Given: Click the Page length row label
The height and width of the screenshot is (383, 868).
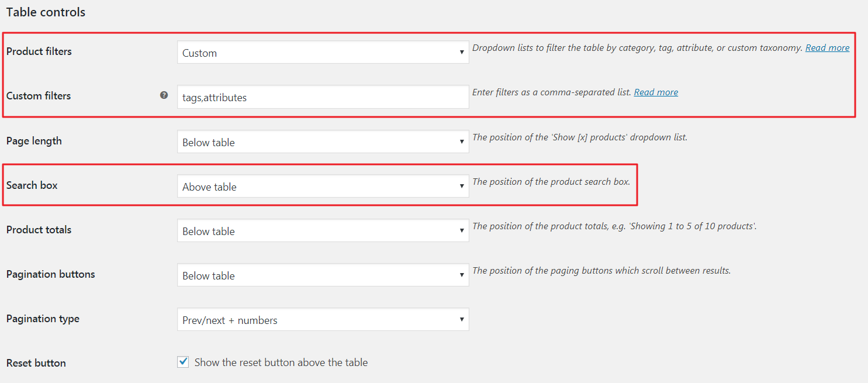Looking at the screenshot, I should 34,141.
